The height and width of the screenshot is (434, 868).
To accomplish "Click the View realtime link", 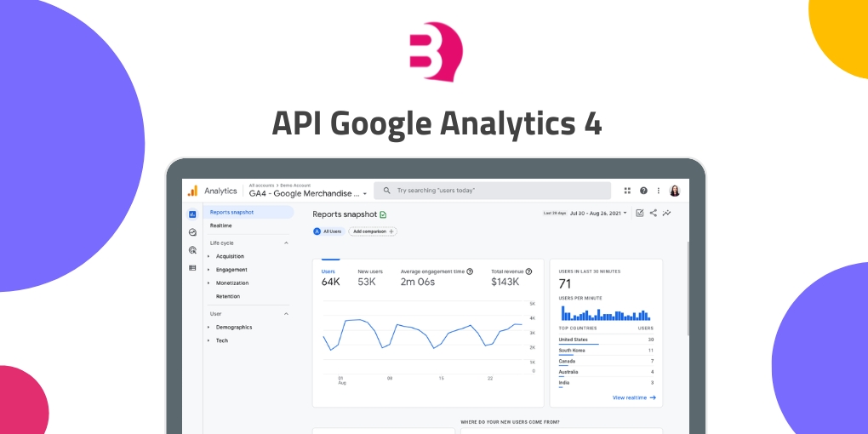I will coord(634,397).
